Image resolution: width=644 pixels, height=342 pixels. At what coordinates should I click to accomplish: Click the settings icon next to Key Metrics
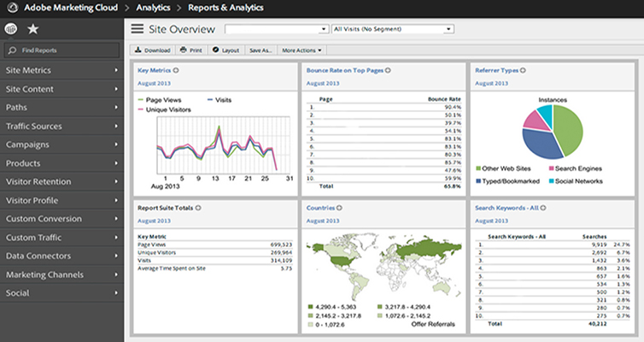[x=176, y=70]
